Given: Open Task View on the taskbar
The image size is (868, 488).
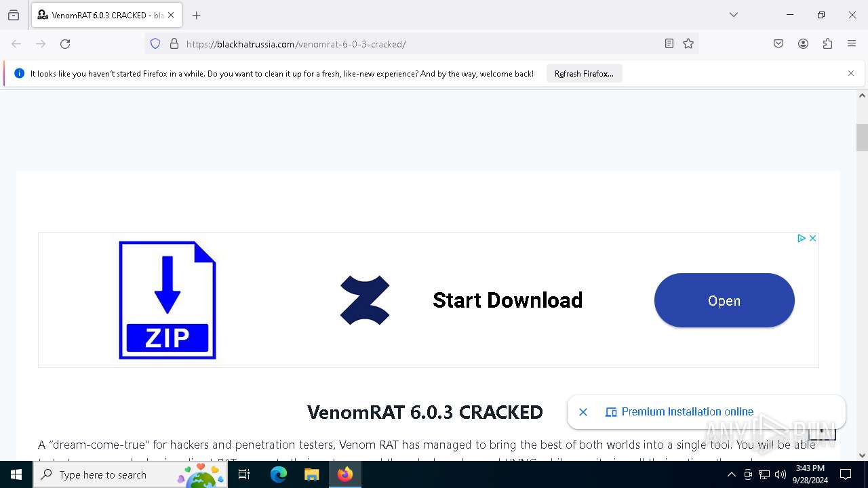Looking at the screenshot, I should pos(244,474).
